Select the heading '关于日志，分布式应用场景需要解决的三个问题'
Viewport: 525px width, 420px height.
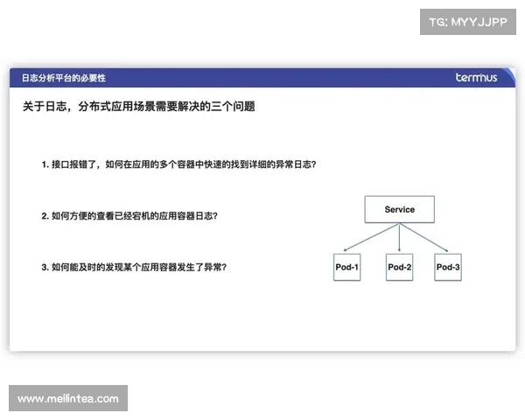pyautogui.click(x=139, y=107)
